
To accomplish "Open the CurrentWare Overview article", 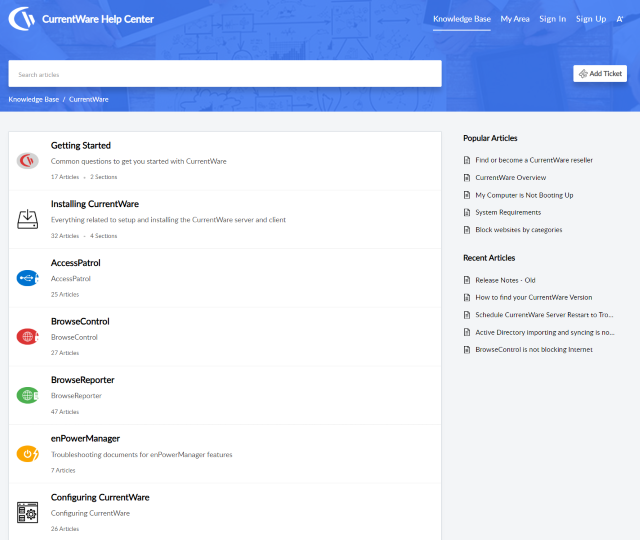I will pyautogui.click(x=511, y=178).
